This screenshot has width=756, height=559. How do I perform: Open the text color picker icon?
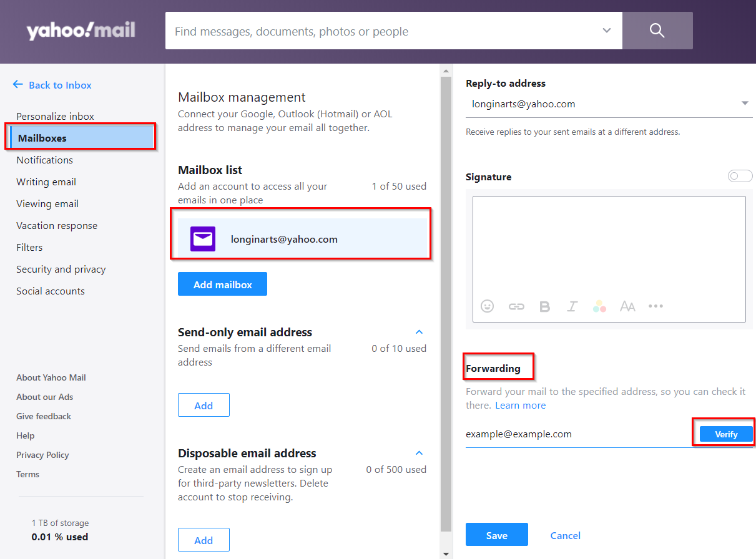[x=600, y=306]
